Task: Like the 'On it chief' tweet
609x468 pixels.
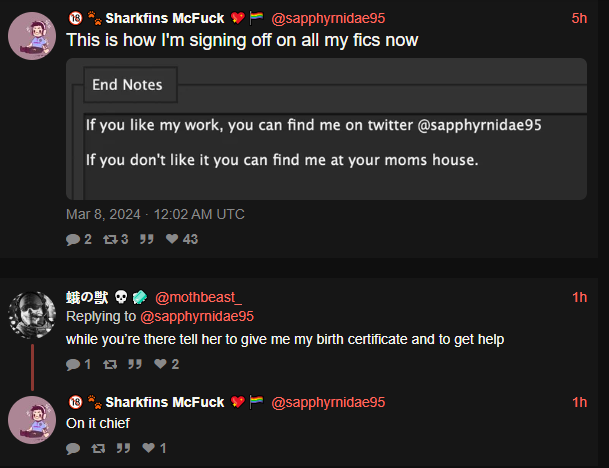Action: (x=148, y=448)
